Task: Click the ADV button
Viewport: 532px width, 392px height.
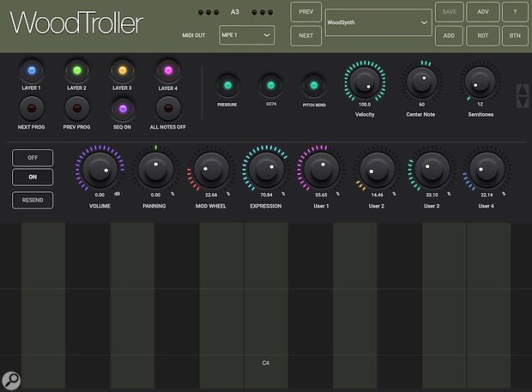Action: pos(483,12)
